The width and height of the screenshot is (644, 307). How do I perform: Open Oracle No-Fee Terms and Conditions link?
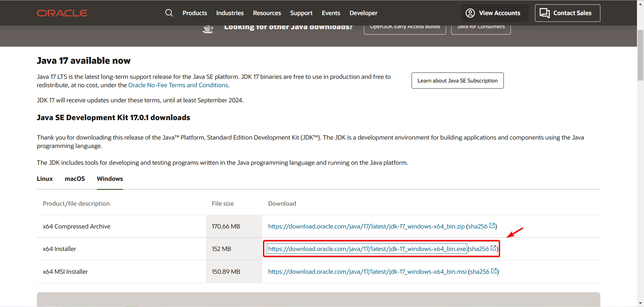(x=178, y=85)
